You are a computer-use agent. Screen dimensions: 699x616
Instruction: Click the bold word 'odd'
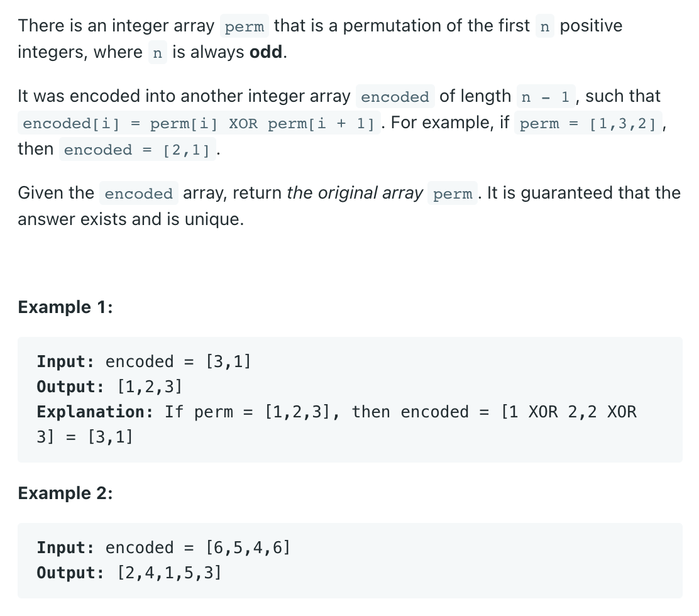[266, 52]
